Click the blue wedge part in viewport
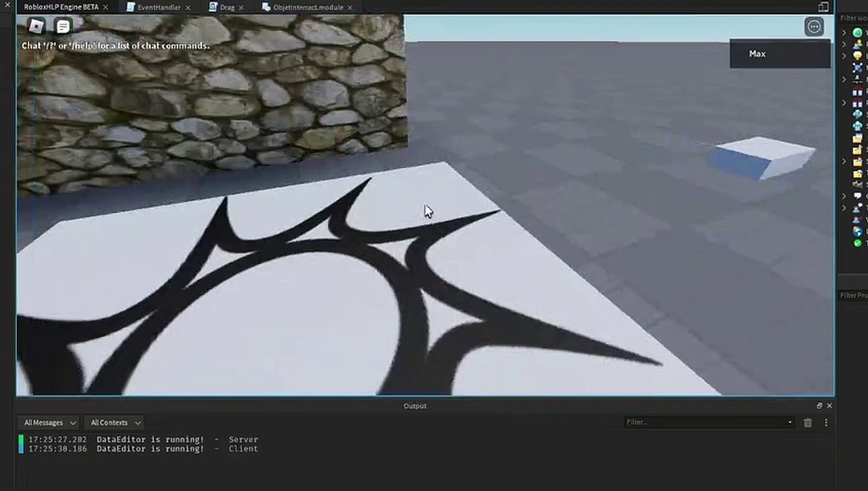Screen dimensions: 868x491 pyautogui.click(x=761, y=158)
